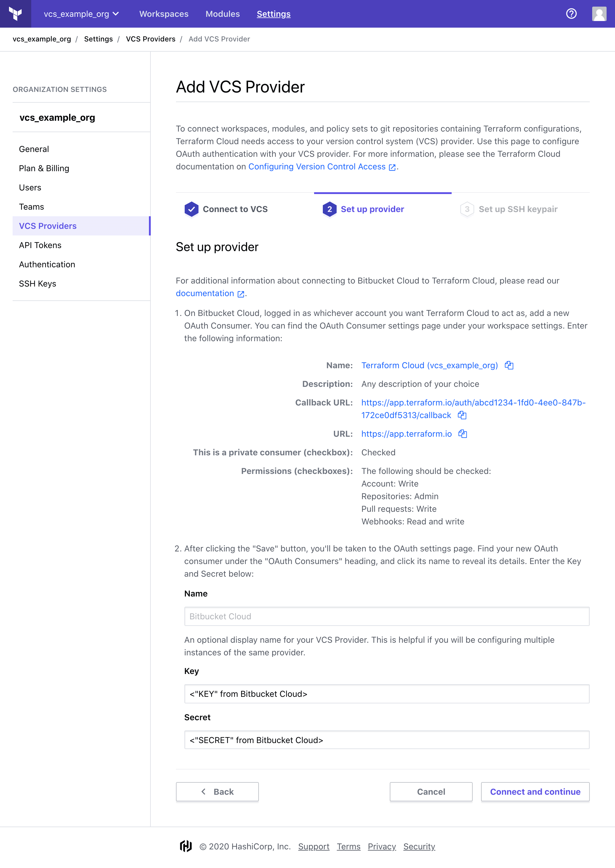Click the HashiCorp logo icon in footer
The image size is (615, 868).
(185, 847)
